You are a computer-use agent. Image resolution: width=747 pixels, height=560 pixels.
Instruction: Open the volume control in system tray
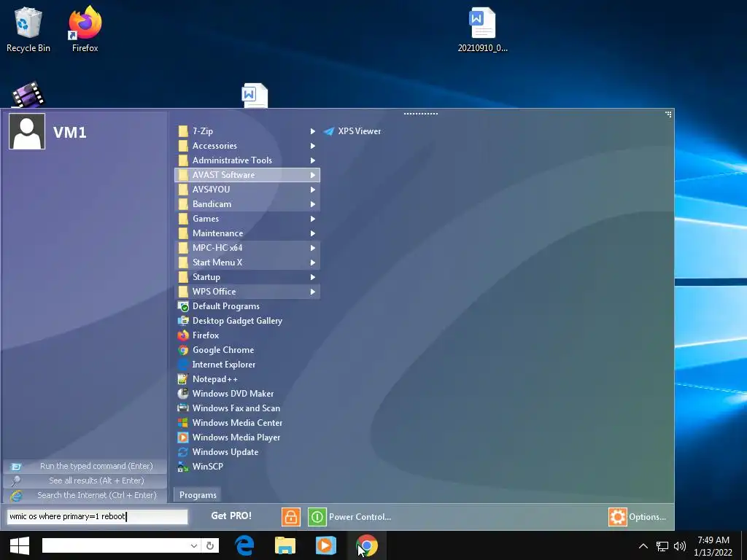(x=681, y=546)
